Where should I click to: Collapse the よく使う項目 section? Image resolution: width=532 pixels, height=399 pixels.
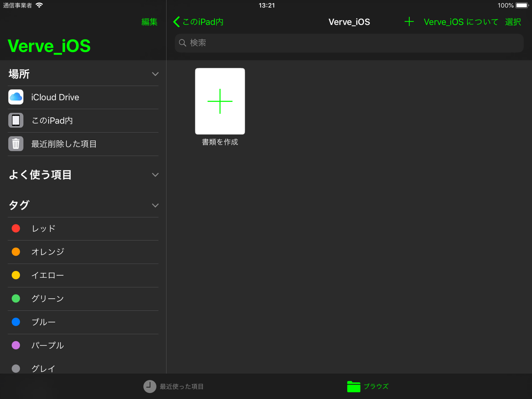click(x=155, y=175)
